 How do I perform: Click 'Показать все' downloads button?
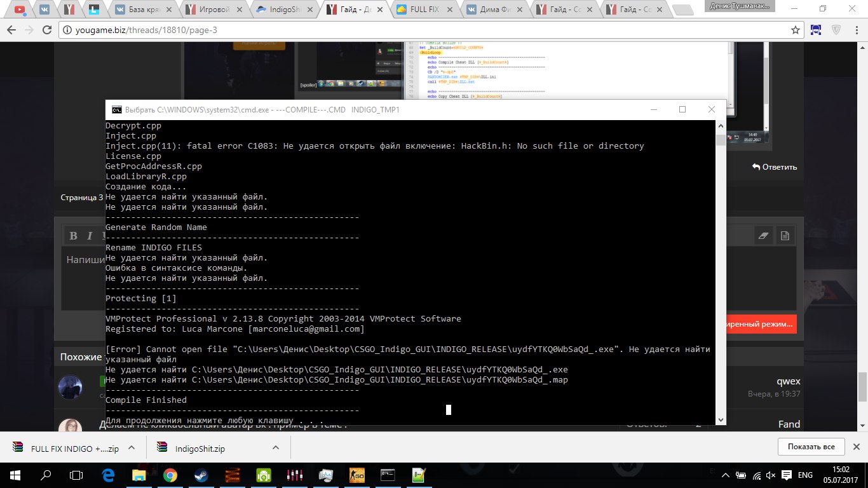click(x=811, y=447)
